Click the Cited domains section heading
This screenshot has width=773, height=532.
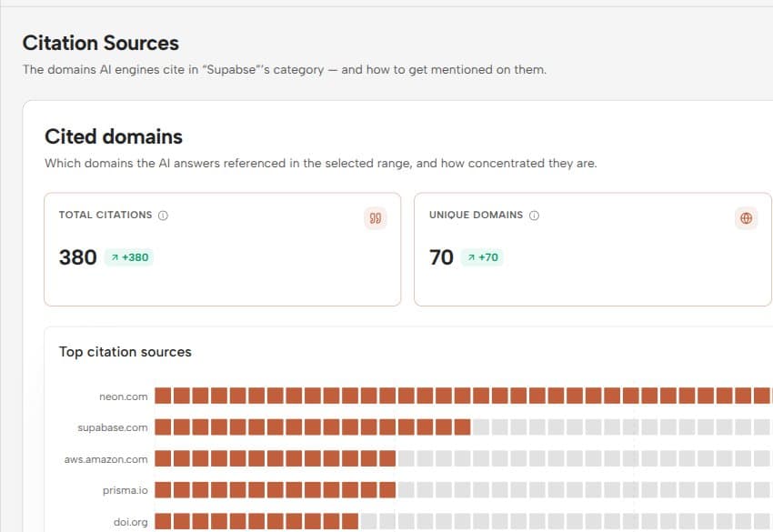(114, 136)
